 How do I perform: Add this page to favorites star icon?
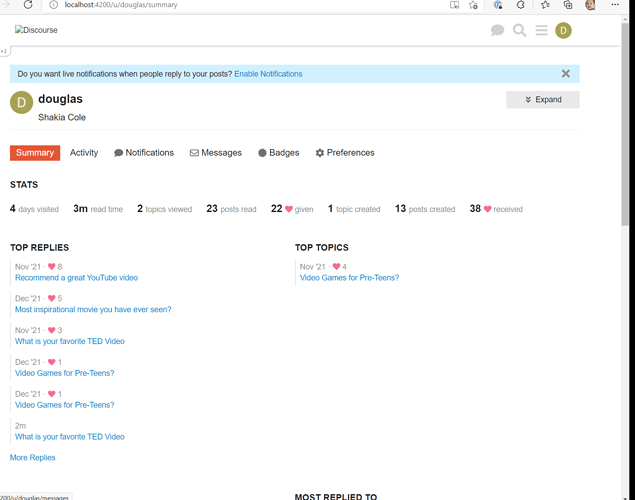tap(473, 5)
